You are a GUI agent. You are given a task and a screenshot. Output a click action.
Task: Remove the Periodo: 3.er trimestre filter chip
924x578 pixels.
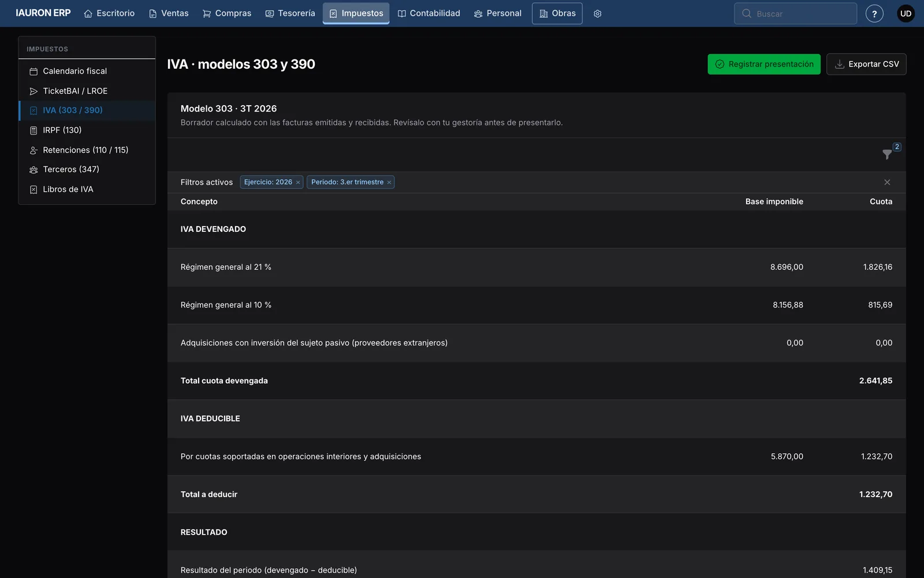tap(389, 183)
